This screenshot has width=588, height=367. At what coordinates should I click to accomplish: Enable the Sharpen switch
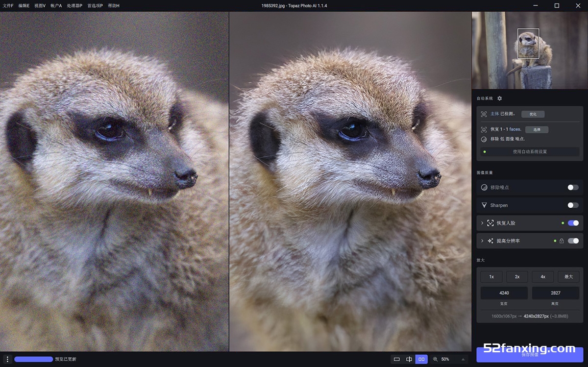[x=573, y=205]
